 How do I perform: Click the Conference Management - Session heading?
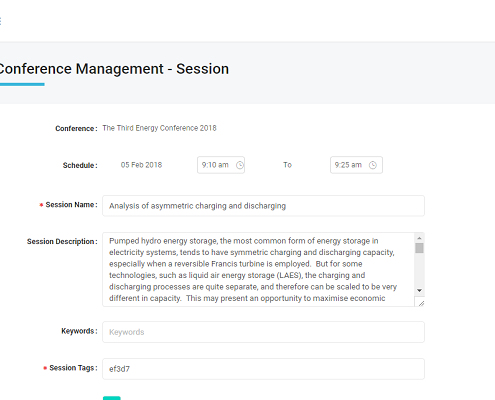tap(114, 69)
